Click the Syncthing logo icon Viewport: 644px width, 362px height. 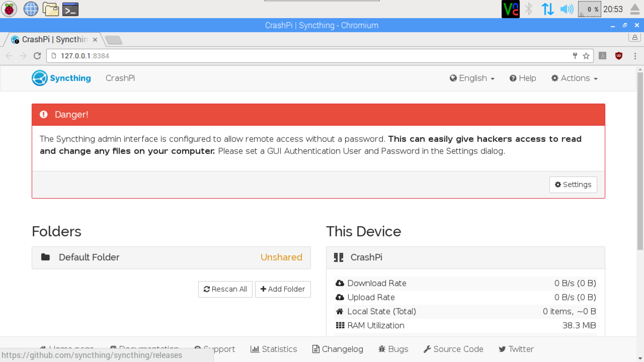click(40, 78)
